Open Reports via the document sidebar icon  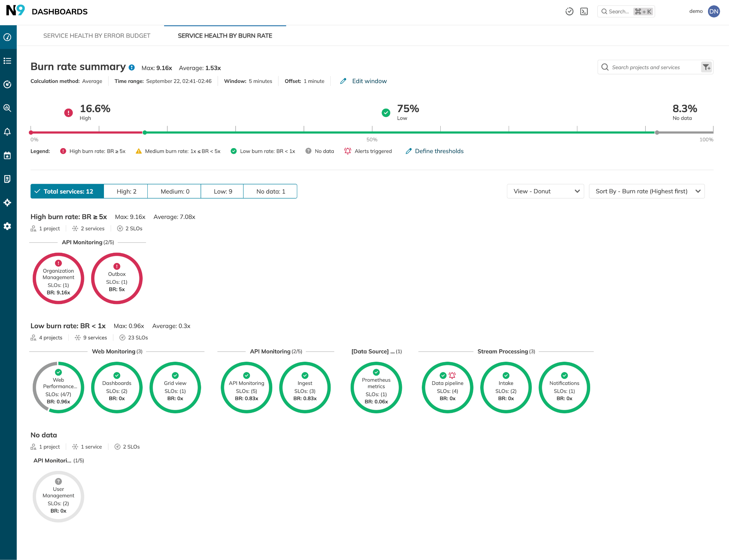pyautogui.click(x=7, y=179)
